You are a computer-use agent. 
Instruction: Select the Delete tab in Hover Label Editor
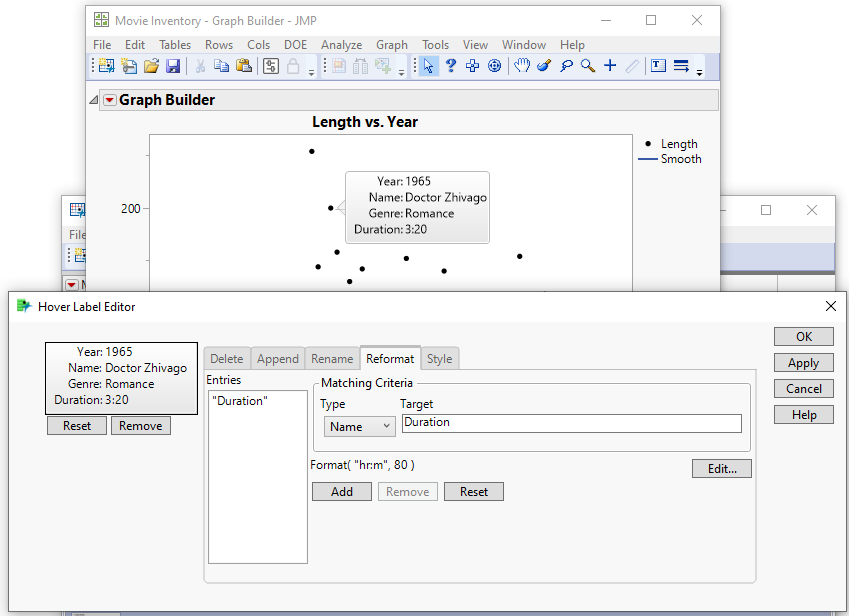(226, 358)
